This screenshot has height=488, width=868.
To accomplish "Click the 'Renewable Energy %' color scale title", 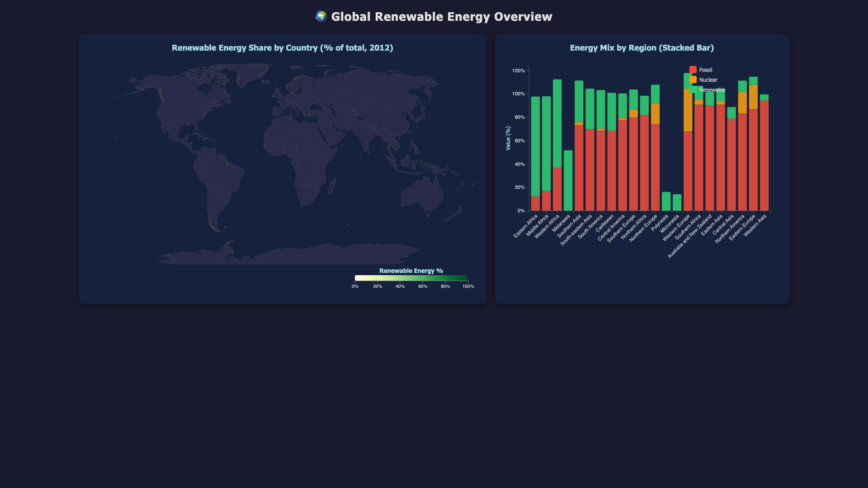I will pos(411,271).
